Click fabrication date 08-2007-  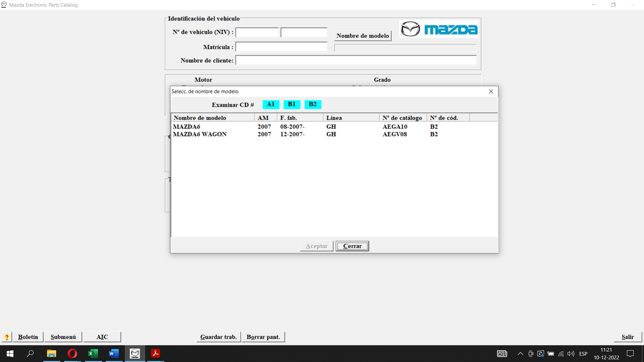click(292, 126)
